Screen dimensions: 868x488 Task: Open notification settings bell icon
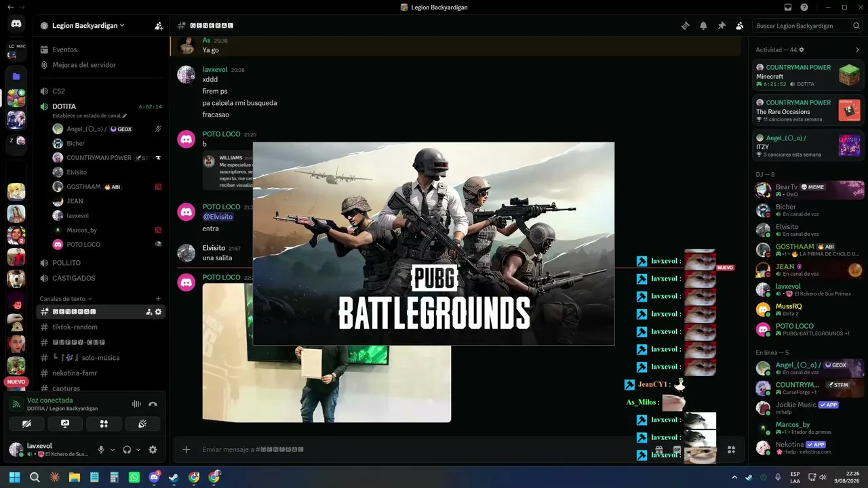pyautogui.click(x=703, y=26)
